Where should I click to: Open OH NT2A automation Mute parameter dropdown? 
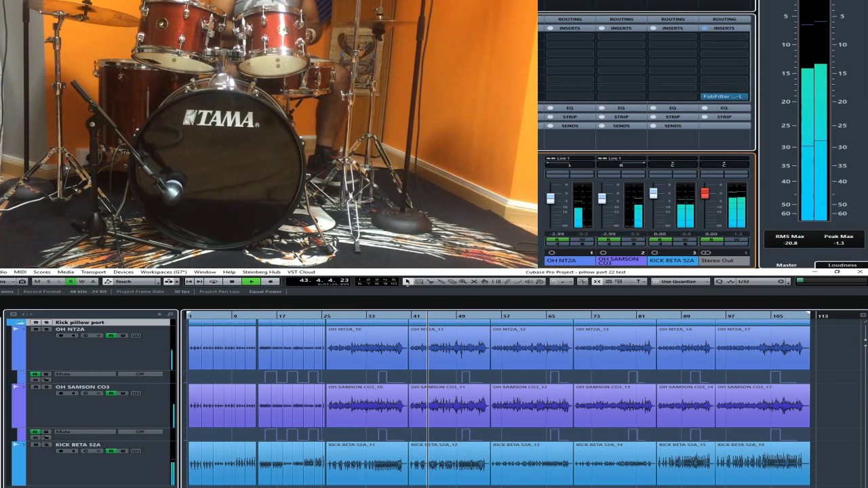[85, 374]
